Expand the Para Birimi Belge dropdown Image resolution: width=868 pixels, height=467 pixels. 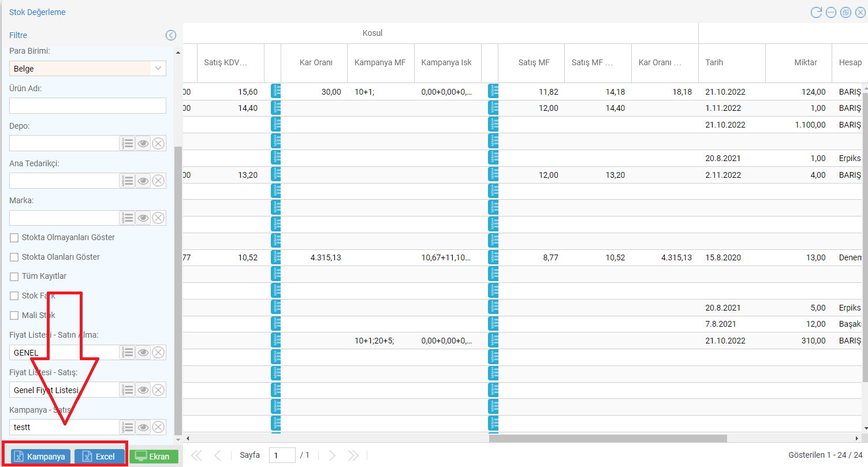pyautogui.click(x=158, y=69)
